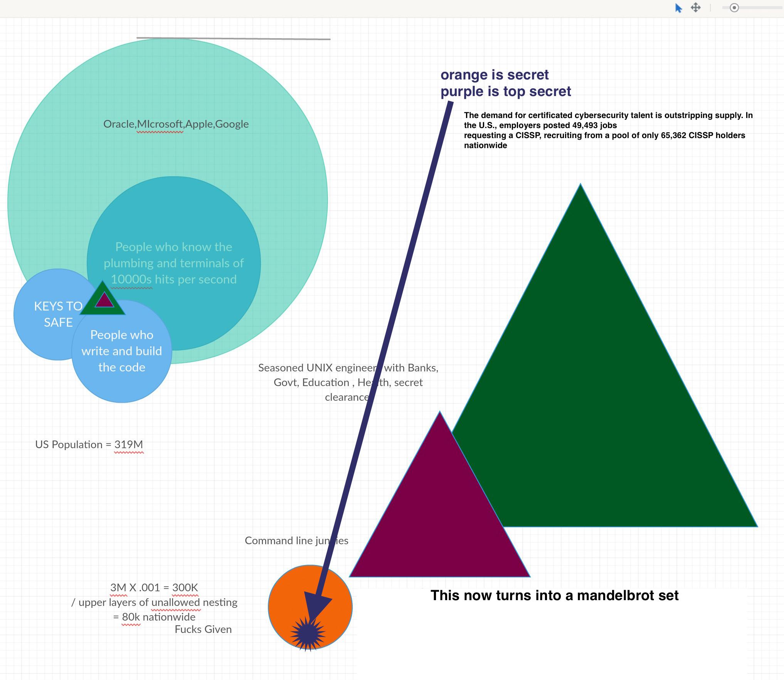Screen dimensions: 784x680
Task: Click the zoom slider handle
Action: click(734, 8)
